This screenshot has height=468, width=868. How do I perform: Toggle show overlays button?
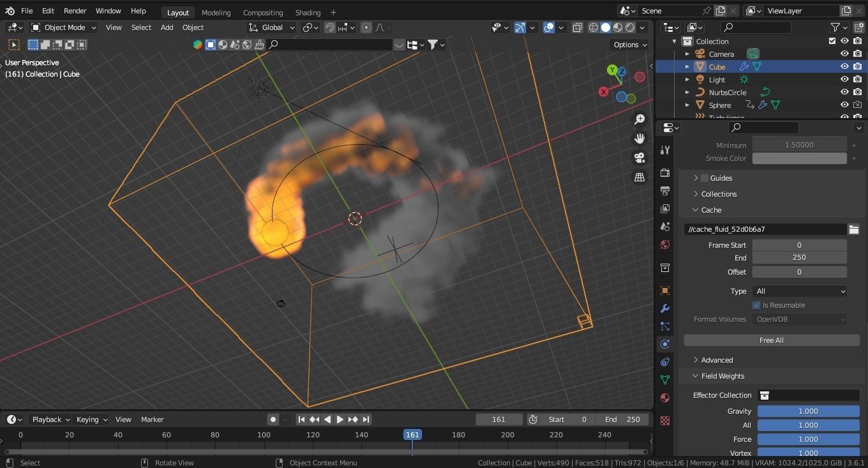(x=549, y=27)
